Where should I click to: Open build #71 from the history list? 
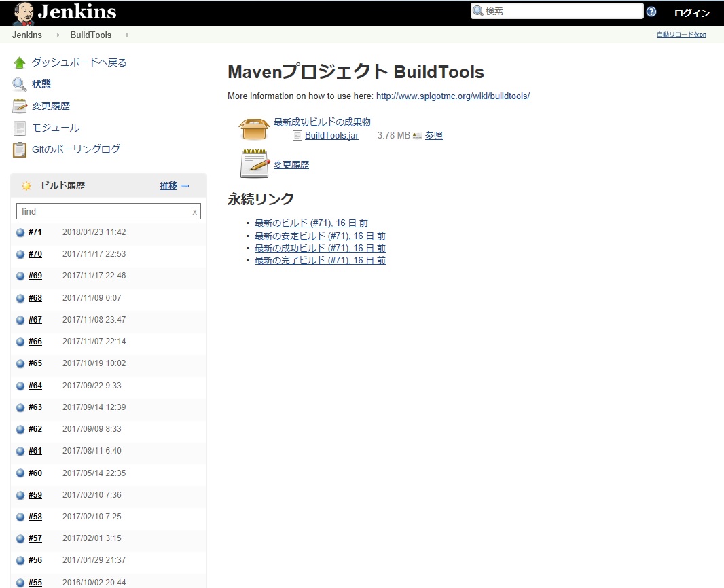[35, 232]
